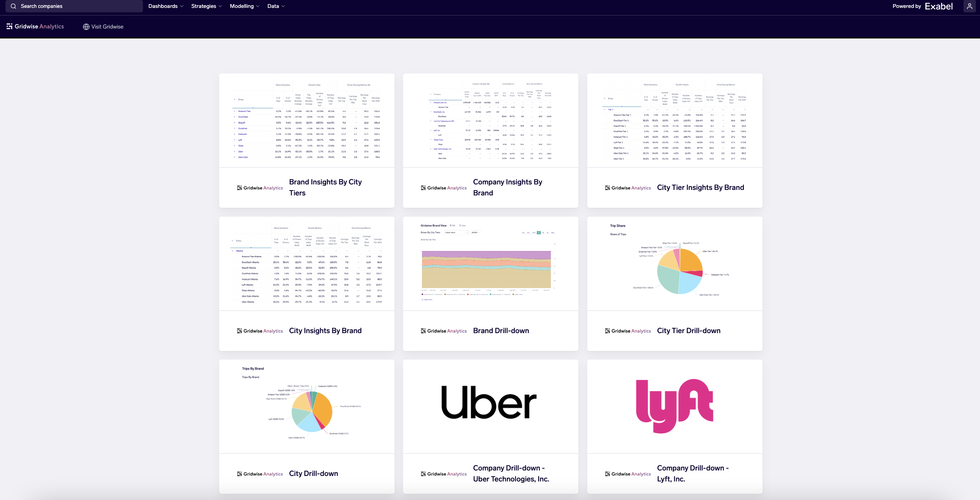Click the globe icon beside Visit Gridwise

[86, 27]
